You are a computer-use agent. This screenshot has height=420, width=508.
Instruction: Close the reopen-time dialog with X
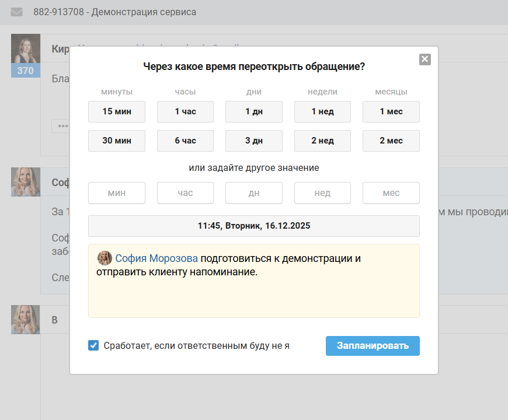coord(425,59)
